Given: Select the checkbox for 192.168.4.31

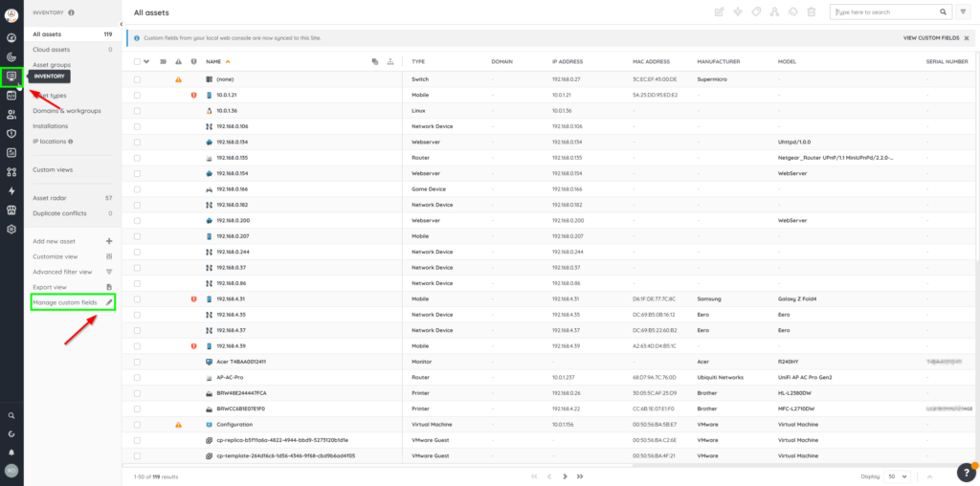Looking at the screenshot, I should point(138,298).
